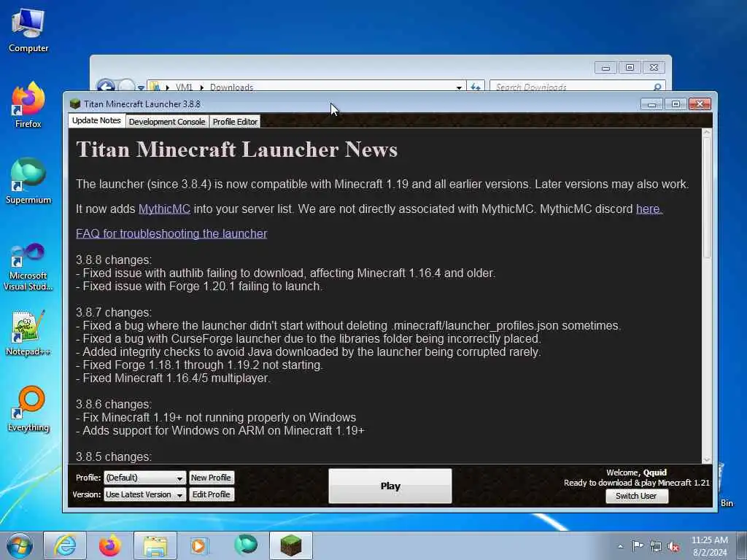Screen dimensions: 747x560
Task: Click the Titan Minecraft Launcher title icon
Action: pyautogui.click(x=75, y=104)
